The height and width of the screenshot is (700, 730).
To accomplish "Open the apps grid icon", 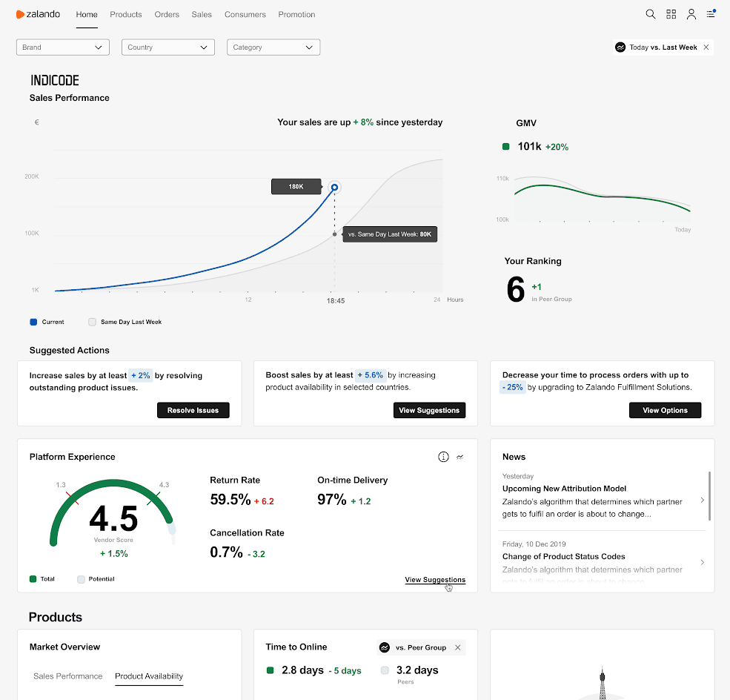I will [x=671, y=14].
